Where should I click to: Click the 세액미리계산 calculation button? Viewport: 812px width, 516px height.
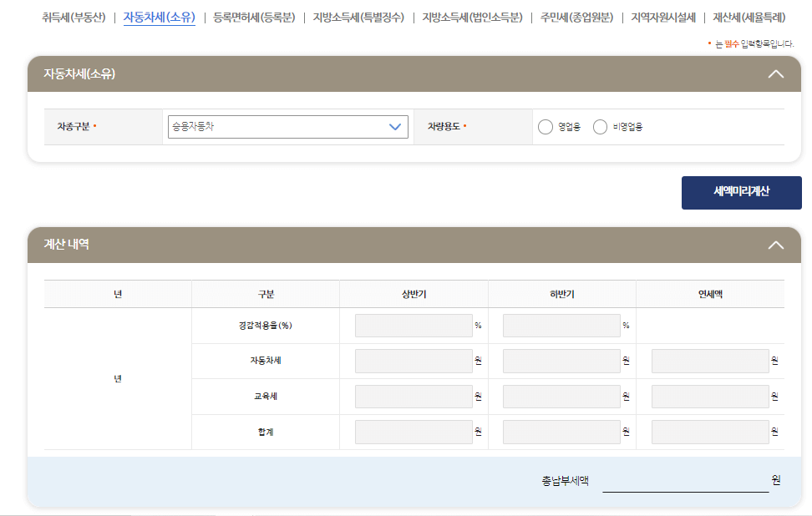tap(741, 192)
